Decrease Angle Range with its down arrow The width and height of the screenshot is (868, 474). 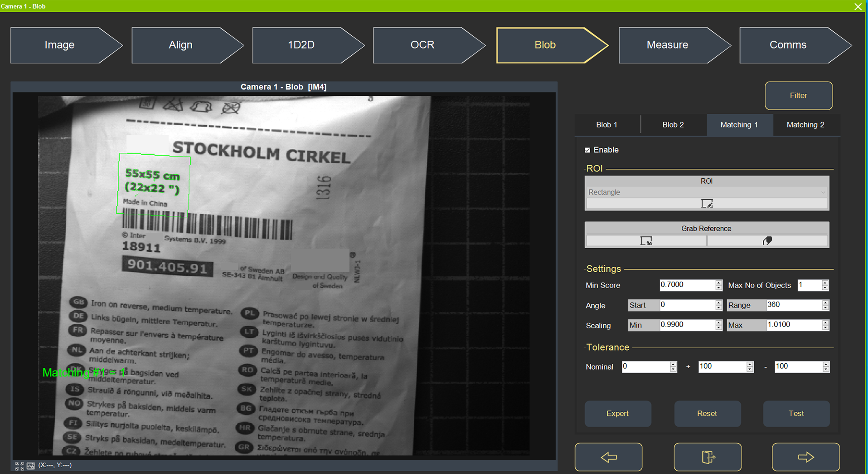coord(825,308)
